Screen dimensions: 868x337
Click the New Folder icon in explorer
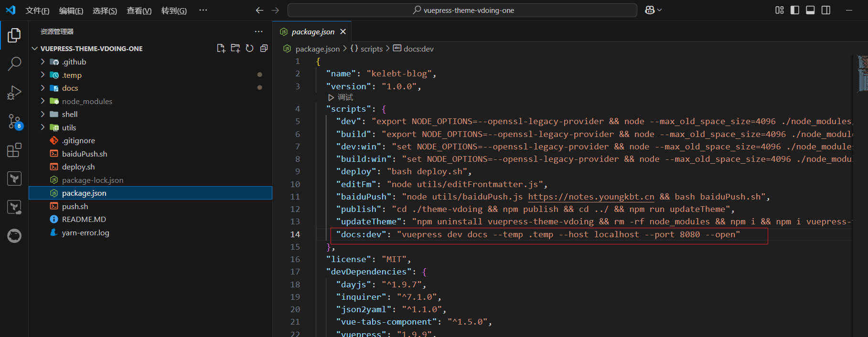(235, 48)
